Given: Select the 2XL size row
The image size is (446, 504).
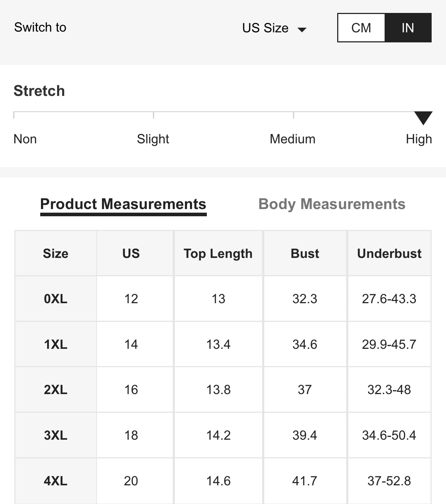Looking at the screenshot, I should [x=56, y=390].
